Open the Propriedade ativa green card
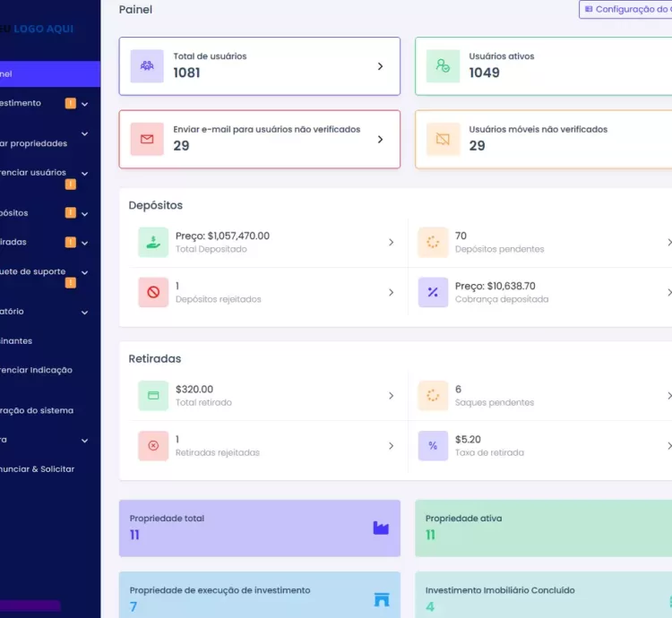 pyautogui.click(x=543, y=528)
